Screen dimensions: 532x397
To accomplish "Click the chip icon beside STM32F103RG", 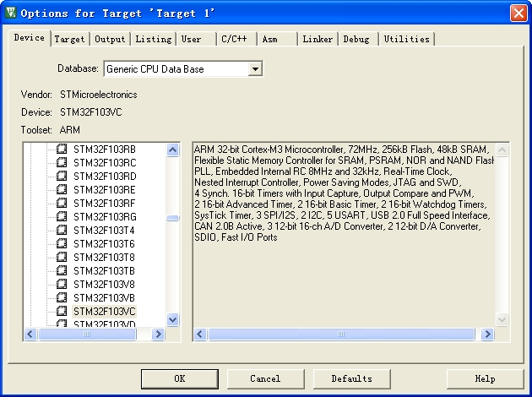I will pos(62,216).
